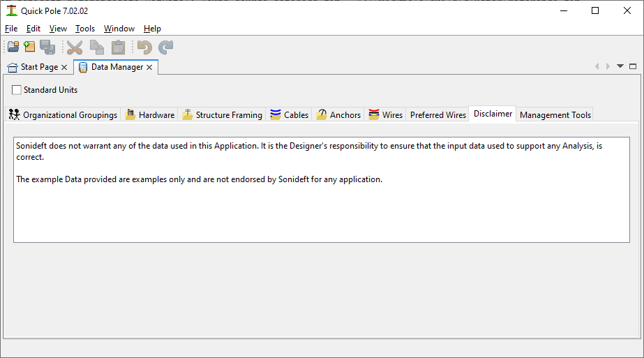The height and width of the screenshot is (358, 644).
Task: Click the Save All toolbar icon
Action: (47, 47)
